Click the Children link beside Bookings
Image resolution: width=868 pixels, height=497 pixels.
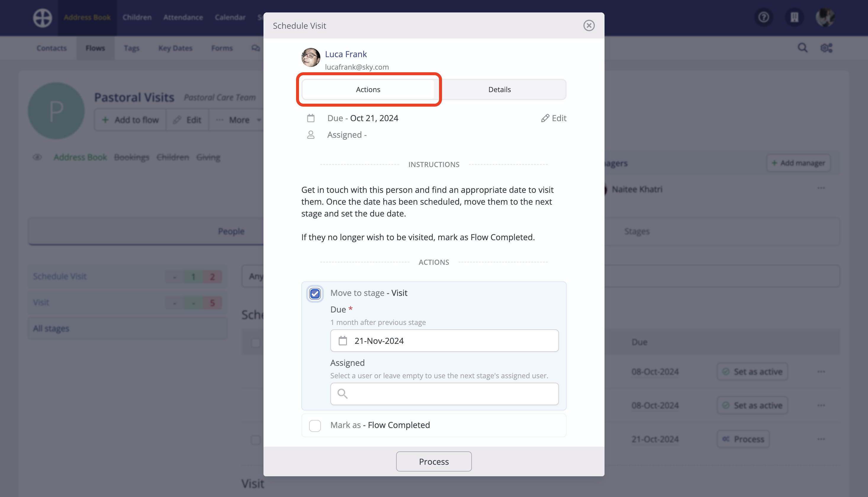[x=173, y=157]
